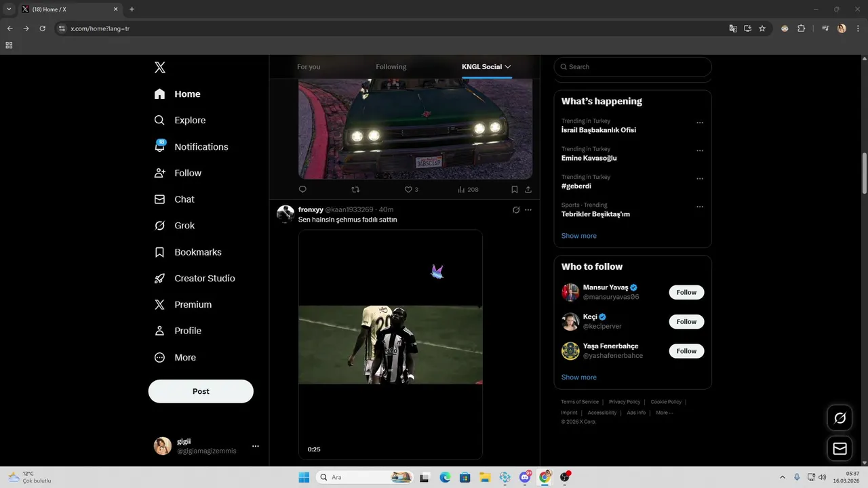Click taskbar search box Ara
868x488 pixels.
(x=366, y=477)
